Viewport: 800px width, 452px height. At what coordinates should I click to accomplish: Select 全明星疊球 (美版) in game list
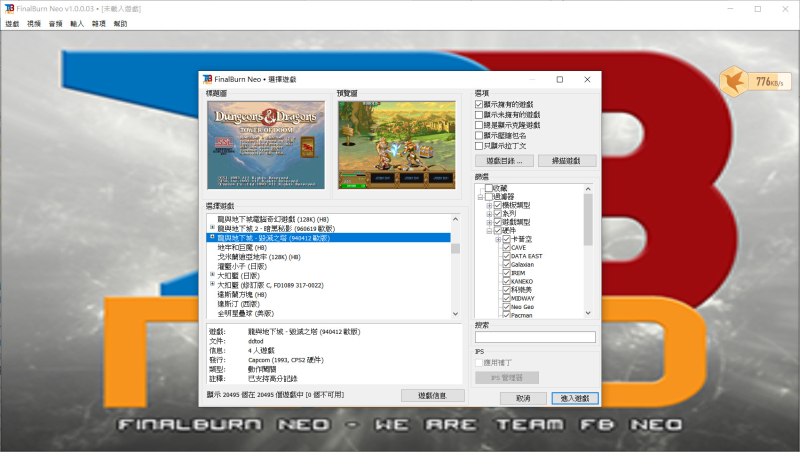coord(245,313)
